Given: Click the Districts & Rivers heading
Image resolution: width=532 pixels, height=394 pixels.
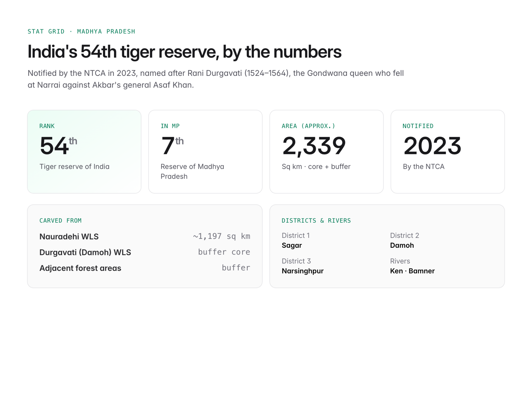Looking at the screenshot, I should click(x=316, y=221).
